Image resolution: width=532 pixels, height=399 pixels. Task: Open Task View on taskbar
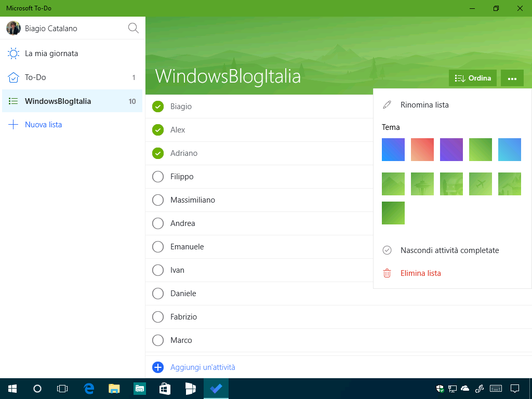(62, 389)
